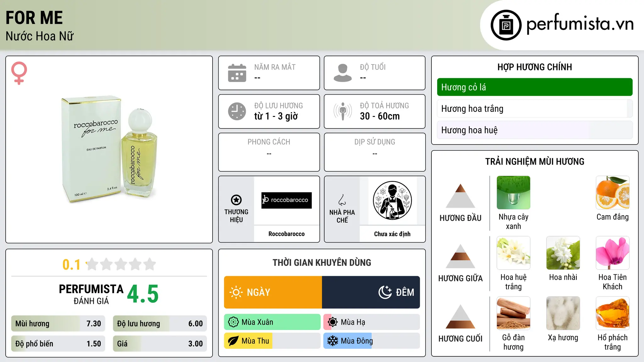Open the Cam đắng note image

tap(613, 193)
